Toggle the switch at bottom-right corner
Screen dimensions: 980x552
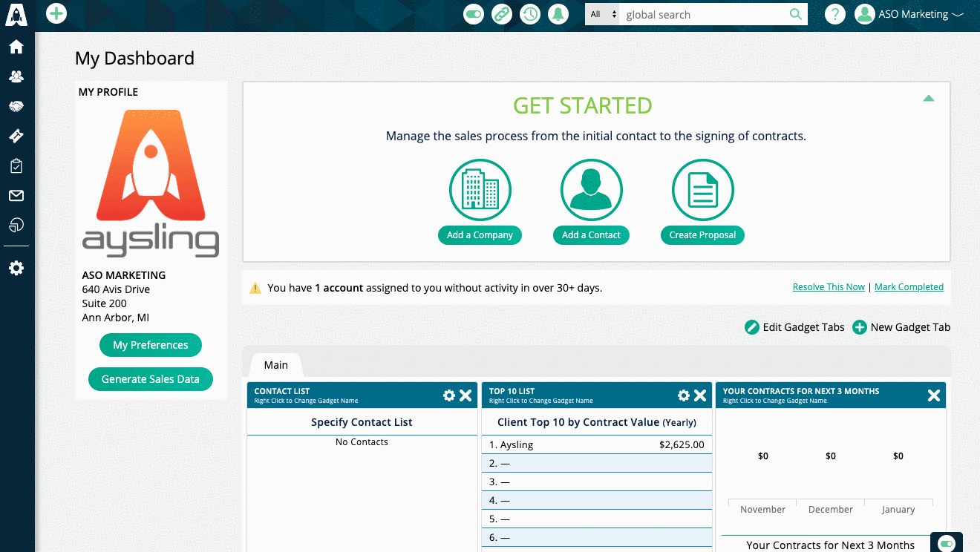[x=947, y=544]
